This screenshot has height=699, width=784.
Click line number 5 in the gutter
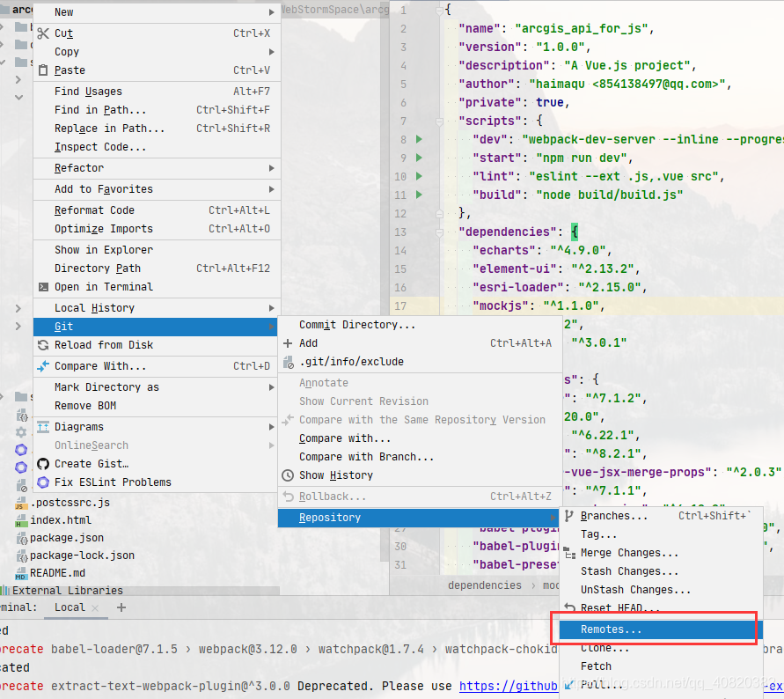[403, 84]
